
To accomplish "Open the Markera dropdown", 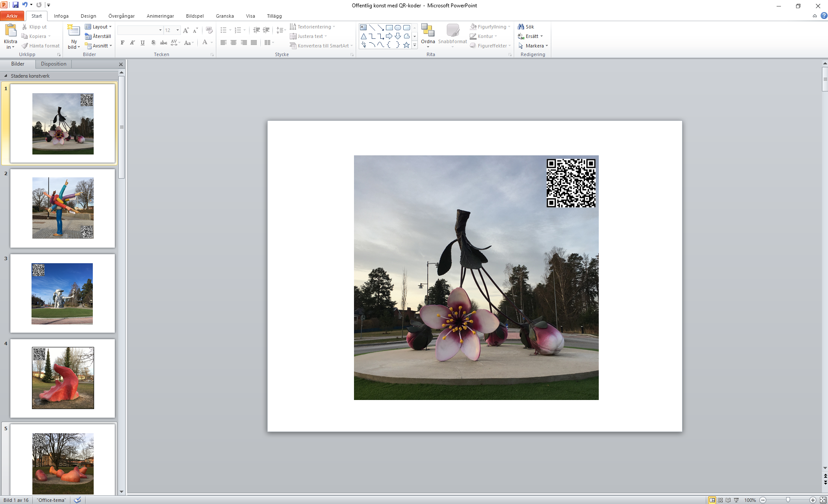I will tap(533, 46).
